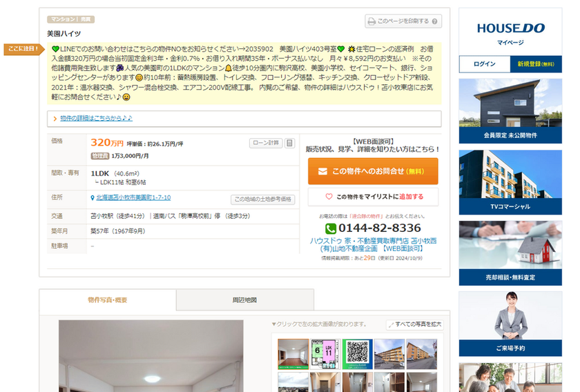580x392 pixels.
Task: Click the ログイン button
Action: [485, 64]
